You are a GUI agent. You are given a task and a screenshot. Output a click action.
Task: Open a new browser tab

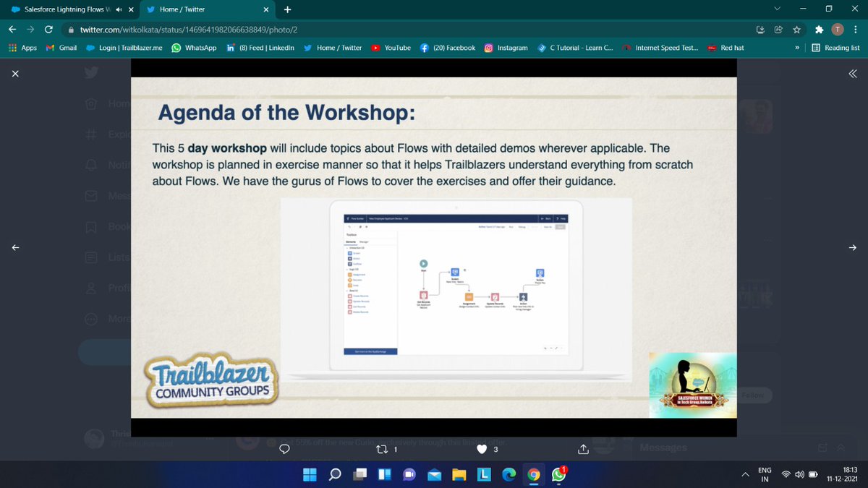coord(288,9)
